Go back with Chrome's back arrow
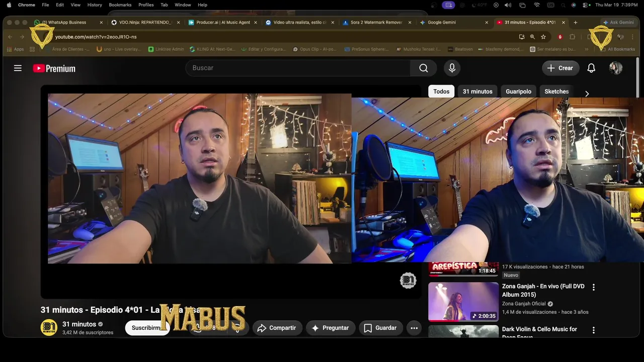The image size is (644, 362). [10, 37]
